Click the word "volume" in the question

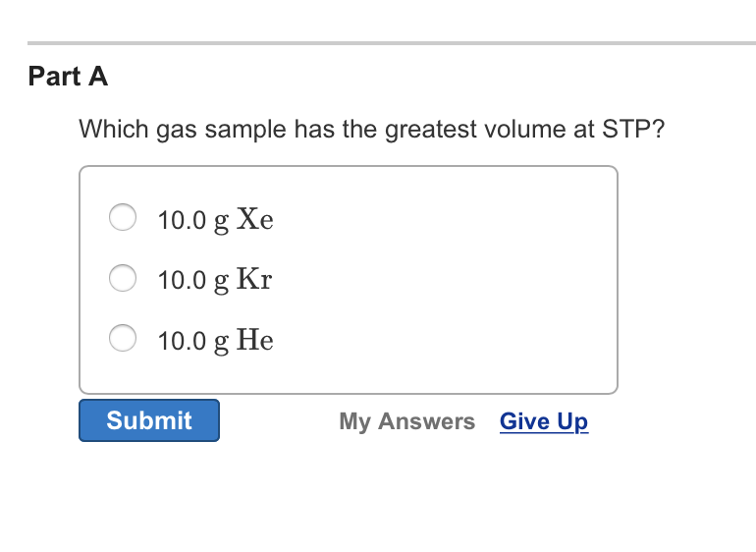[x=520, y=130]
